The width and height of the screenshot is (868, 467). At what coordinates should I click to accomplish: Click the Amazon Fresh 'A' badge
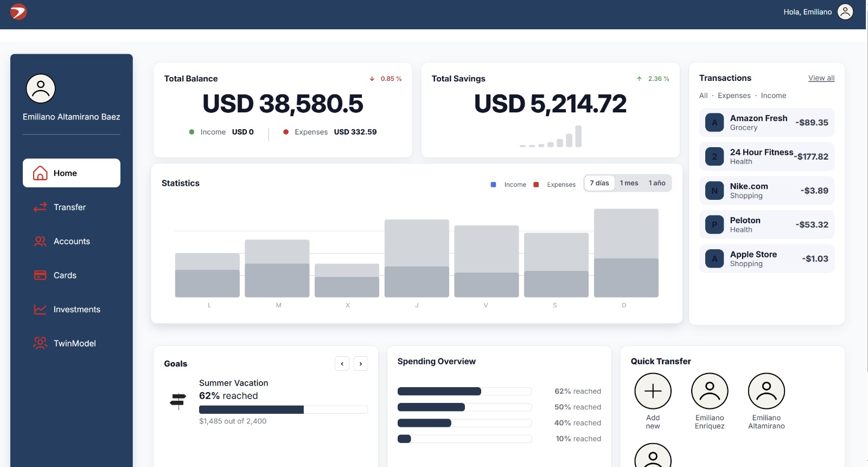click(714, 123)
